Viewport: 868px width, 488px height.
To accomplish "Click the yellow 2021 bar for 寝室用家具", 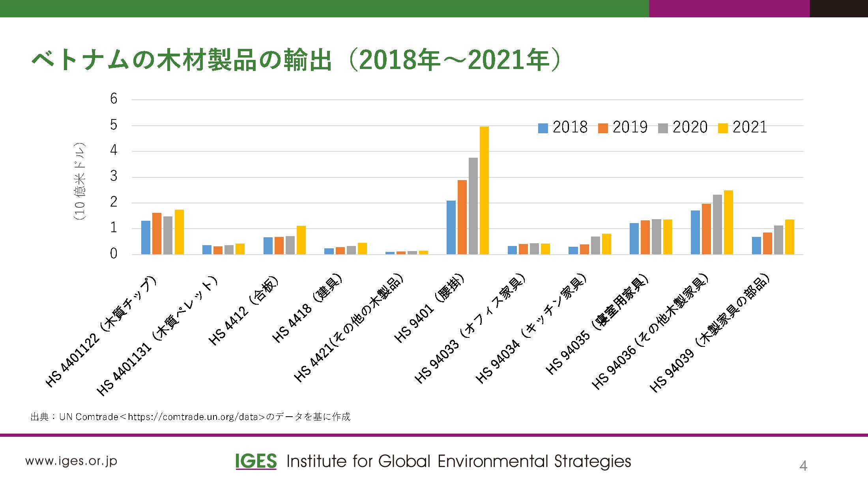I will [x=668, y=237].
